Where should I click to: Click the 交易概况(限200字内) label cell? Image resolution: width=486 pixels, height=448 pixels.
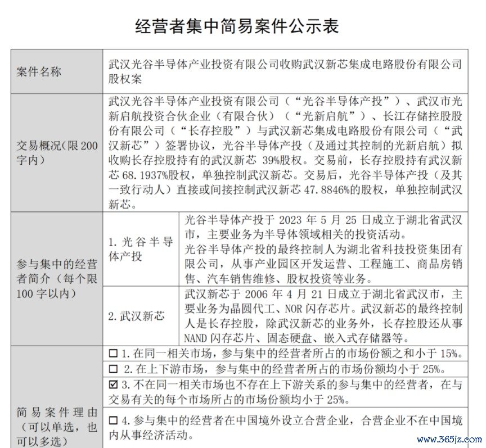pos(57,153)
